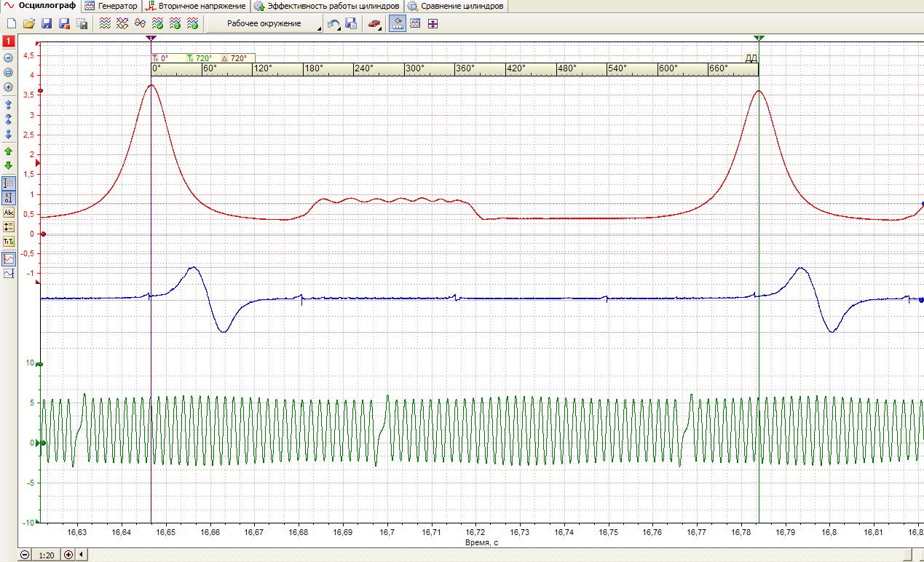Open the Эффективность работы цилиндров tab
The image size is (924, 562).
tap(327, 6)
